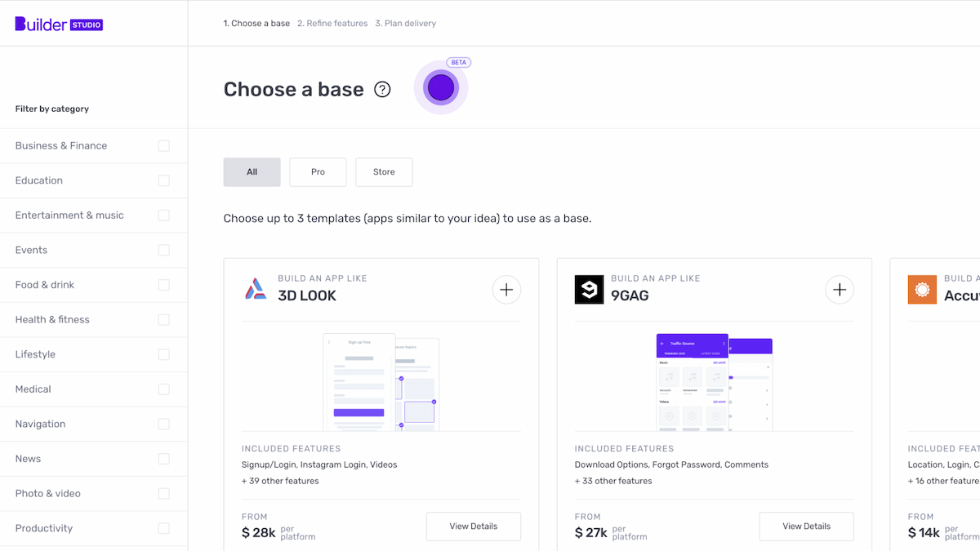980x551 pixels.
Task: Go to step 3 Plan delivery
Action: click(405, 24)
